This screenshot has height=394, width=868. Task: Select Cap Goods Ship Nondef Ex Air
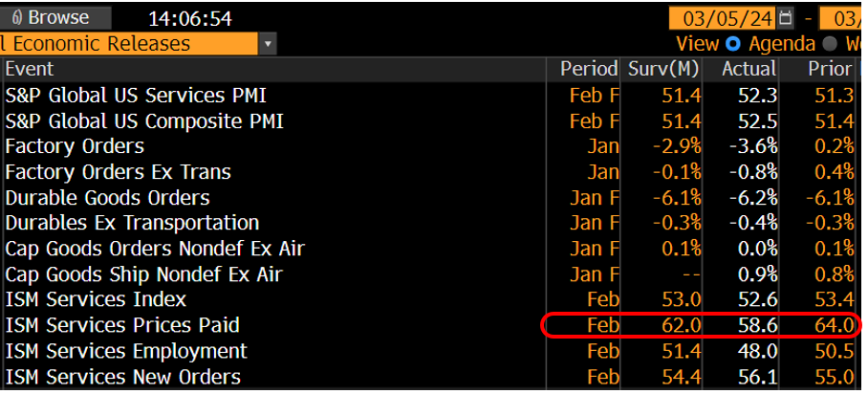pyautogui.click(x=144, y=274)
